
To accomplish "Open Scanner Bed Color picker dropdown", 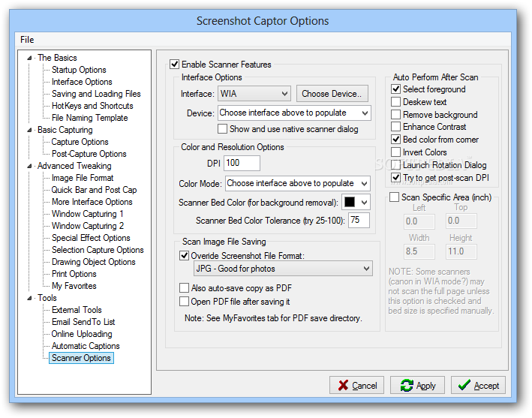I will coord(356,203).
